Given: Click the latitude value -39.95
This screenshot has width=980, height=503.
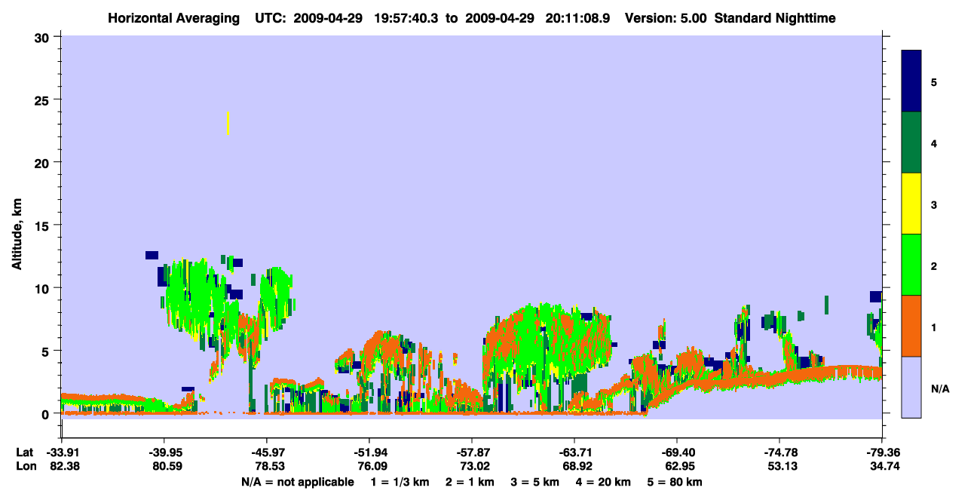Looking at the screenshot, I should (x=164, y=452).
